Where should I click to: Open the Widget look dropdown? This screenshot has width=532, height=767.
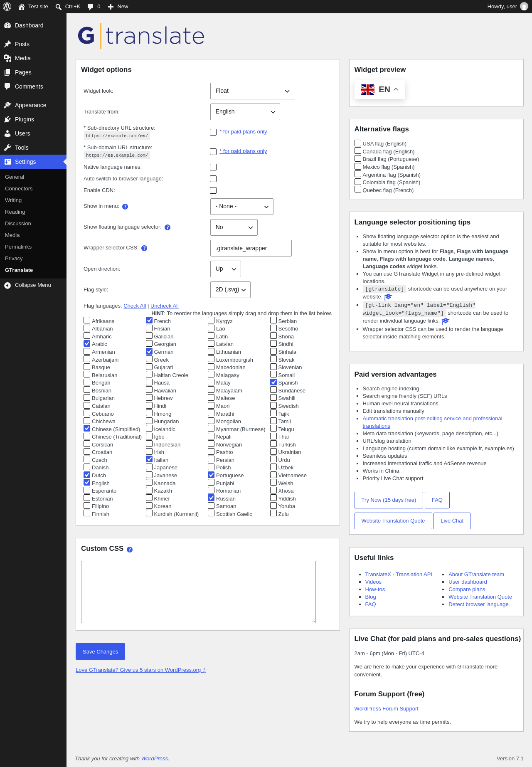pos(252,91)
